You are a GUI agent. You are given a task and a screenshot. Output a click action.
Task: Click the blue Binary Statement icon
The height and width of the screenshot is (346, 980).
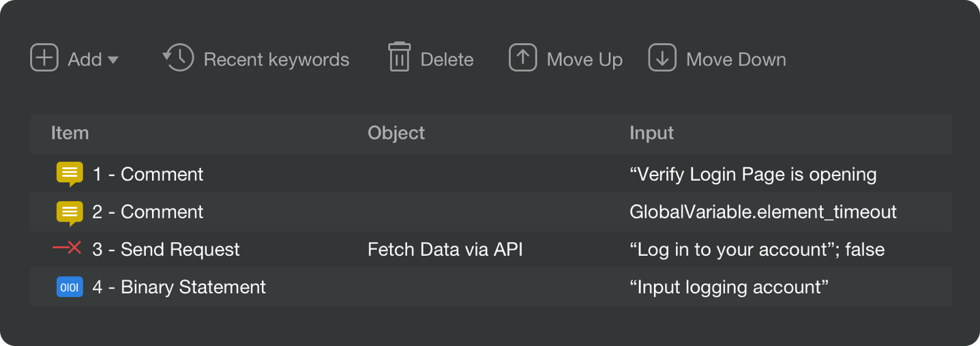click(x=70, y=287)
